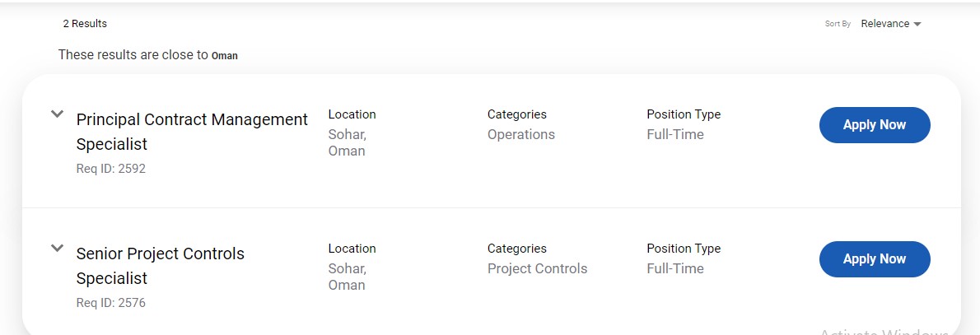
Task: Click the Sort By label
Action: point(838,24)
